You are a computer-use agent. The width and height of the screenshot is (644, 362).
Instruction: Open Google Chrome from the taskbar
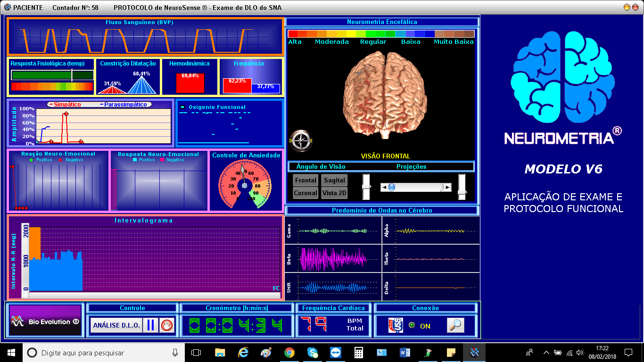pos(289,353)
